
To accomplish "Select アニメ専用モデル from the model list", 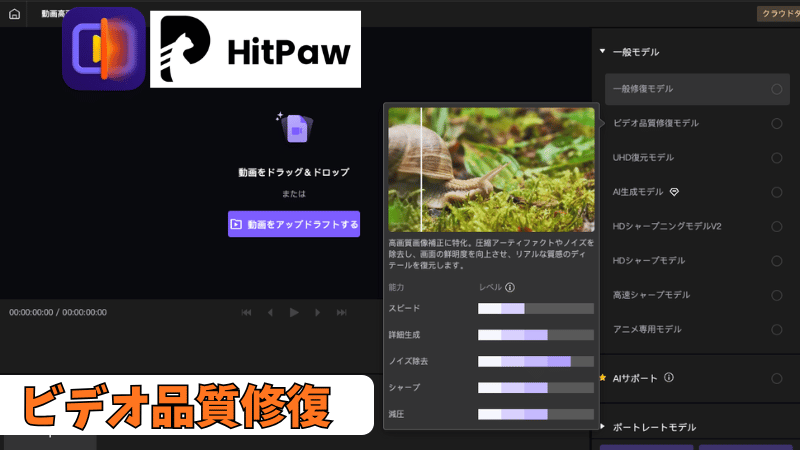I will click(646, 329).
